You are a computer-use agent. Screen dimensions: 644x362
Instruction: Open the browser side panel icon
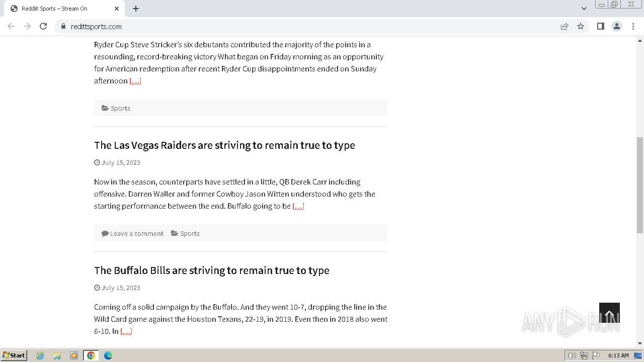tap(600, 26)
